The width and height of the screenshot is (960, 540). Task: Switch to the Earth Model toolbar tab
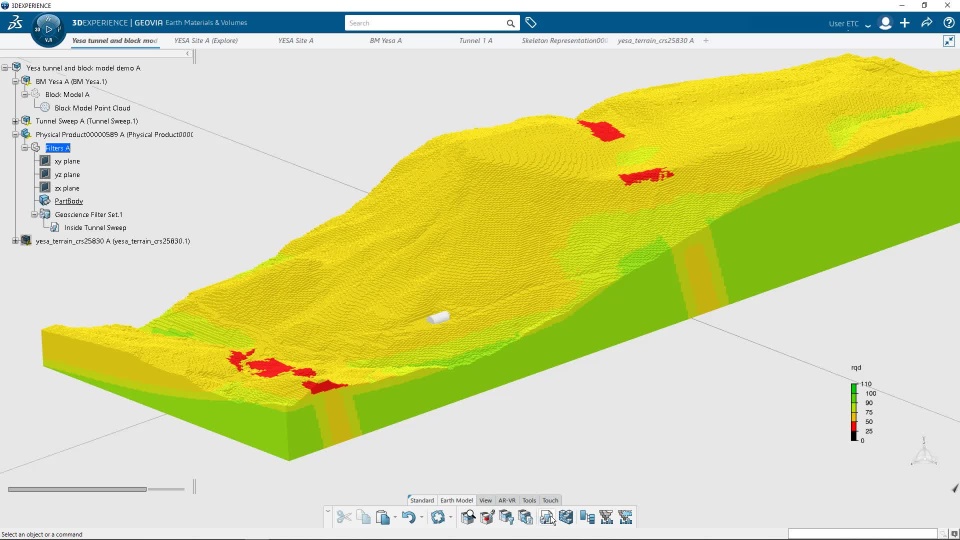(x=456, y=500)
